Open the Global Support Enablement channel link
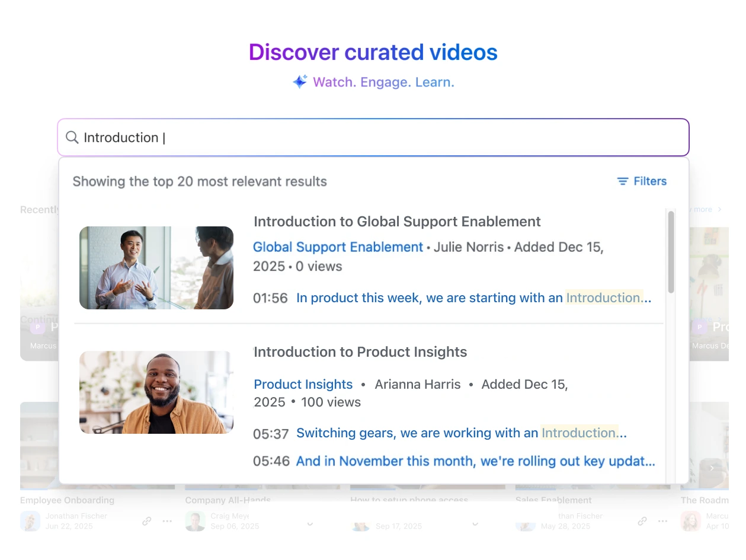 338,247
